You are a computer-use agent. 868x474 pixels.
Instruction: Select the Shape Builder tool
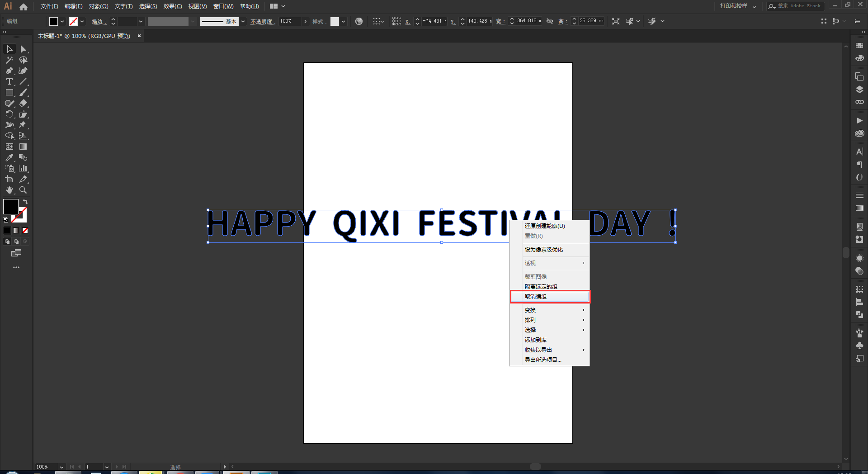(9, 136)
